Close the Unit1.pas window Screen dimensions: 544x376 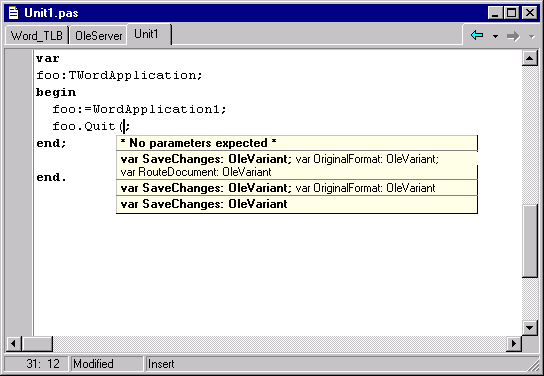tap(530, 13)
